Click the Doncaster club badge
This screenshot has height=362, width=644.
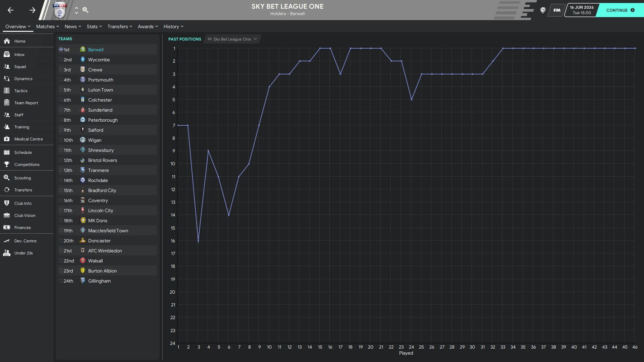(x=83, y=240)
